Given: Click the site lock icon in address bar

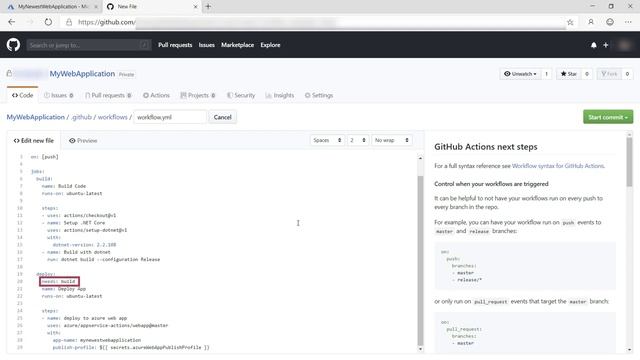Looking at the screenshot, I should pyautogui.click(x=69, y=22).
